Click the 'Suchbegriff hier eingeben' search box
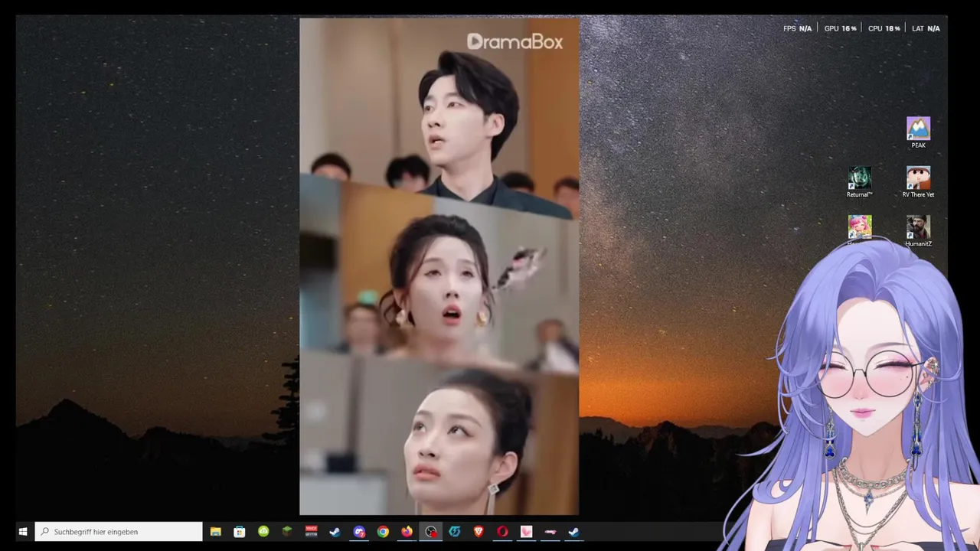Viewport: 980px width, 551px height. pos(119,532)
